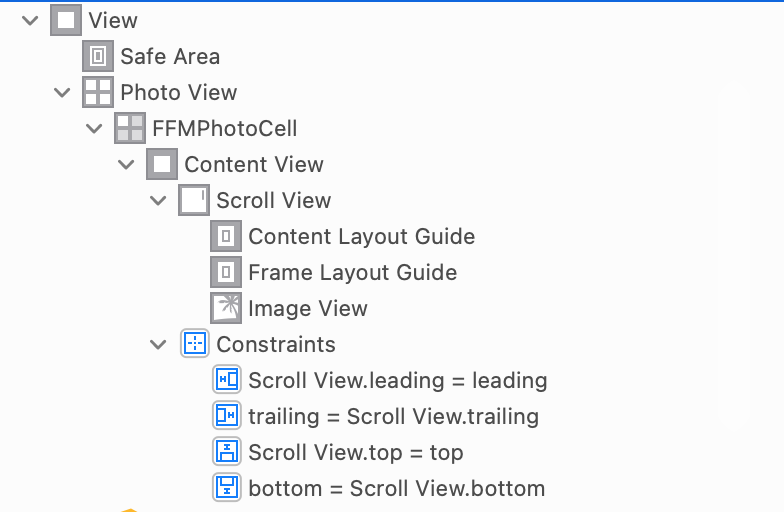Collapse the root View disclosure chevron
This screenshot has height=512, width=784.
coord(30,20)
